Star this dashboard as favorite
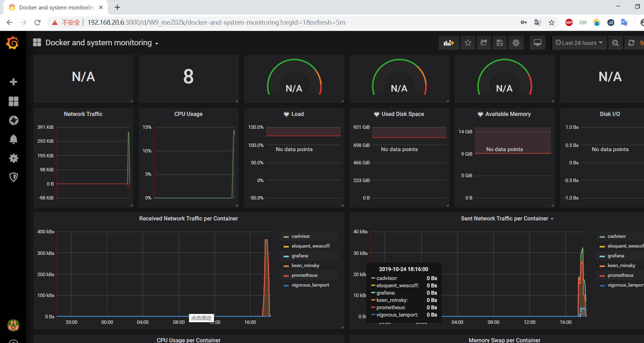This screenshot has height=343, width=644. coord(468,43)
